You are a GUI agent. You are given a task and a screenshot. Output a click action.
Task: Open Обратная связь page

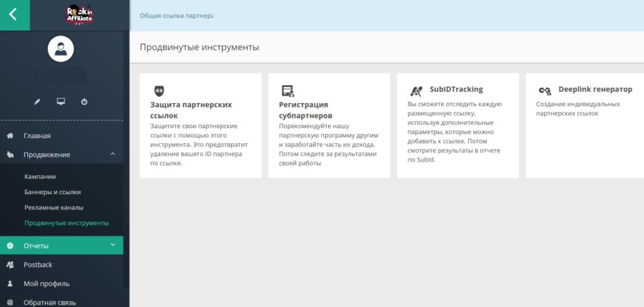click(x=50, y=302)
